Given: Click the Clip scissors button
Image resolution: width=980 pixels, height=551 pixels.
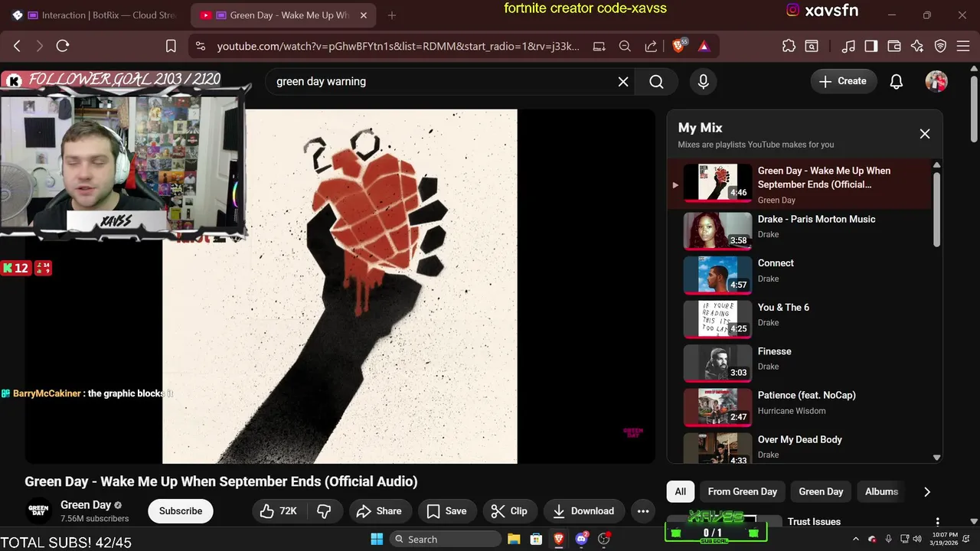Looking at the screenshot, I should tap(510, 511).
